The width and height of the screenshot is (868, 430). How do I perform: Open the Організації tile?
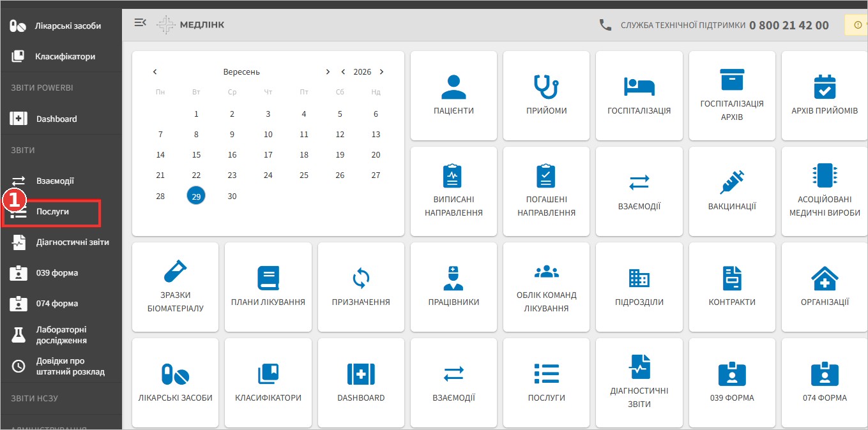coord(825,287)
